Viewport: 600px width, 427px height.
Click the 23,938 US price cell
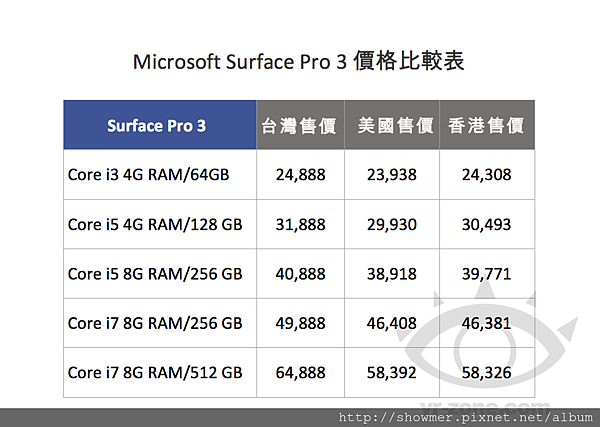392,174
